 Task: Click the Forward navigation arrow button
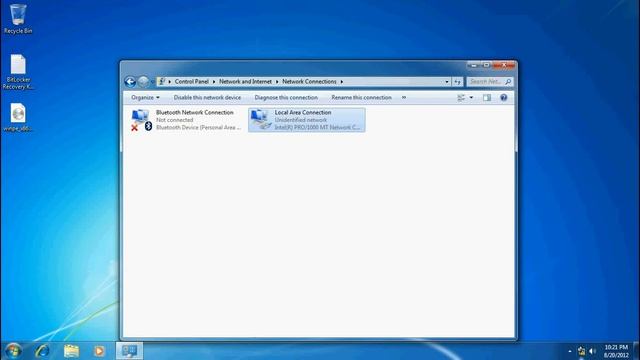pos(143,82)
